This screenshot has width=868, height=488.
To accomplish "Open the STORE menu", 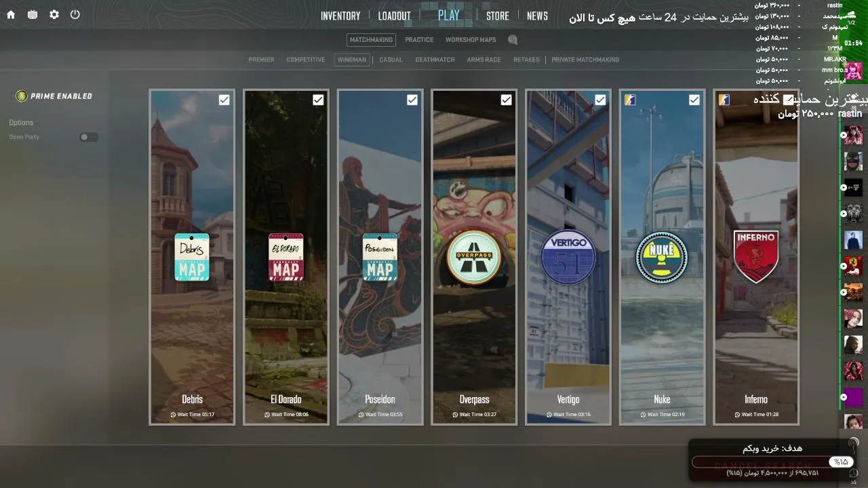I will (x=498, y=16).
